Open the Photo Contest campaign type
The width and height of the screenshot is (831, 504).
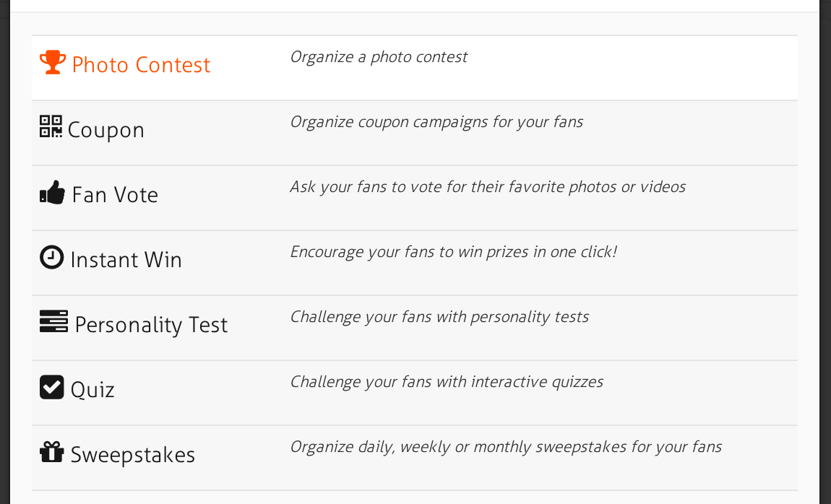[x=139, y=64]
